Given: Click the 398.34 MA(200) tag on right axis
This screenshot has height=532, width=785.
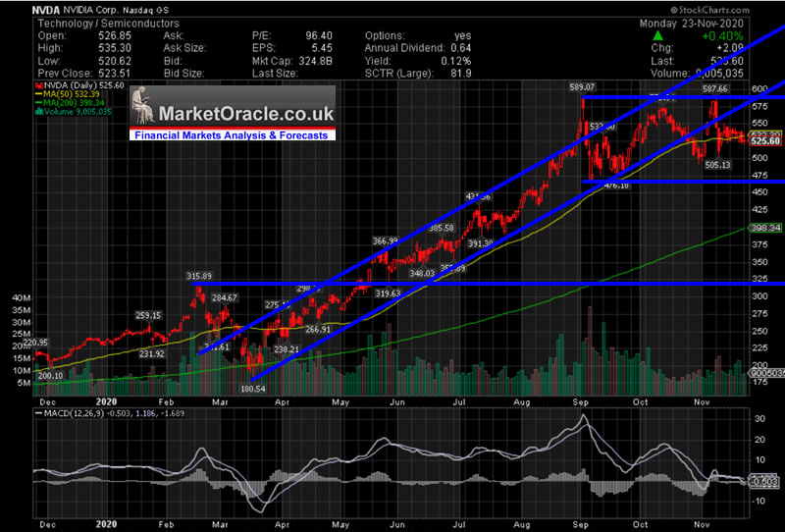Looking at the screenshot, I should pyautogui.click(x=765, y=228).
